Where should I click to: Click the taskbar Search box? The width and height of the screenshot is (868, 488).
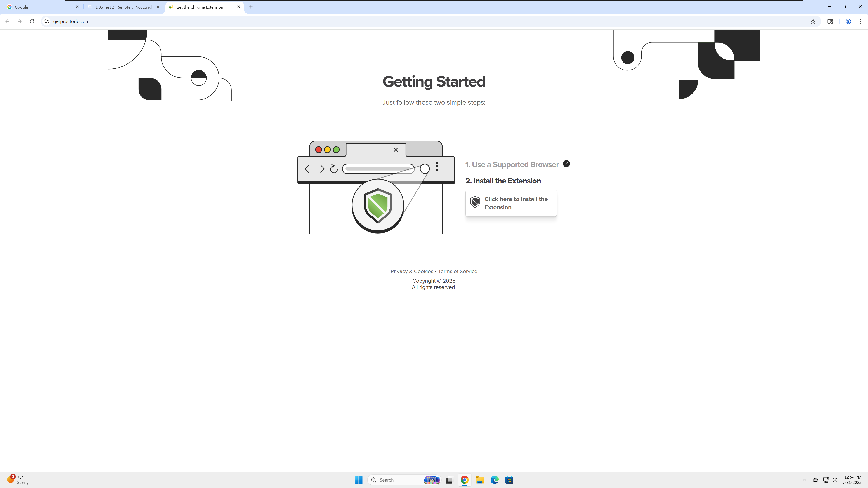pos(404,480)
